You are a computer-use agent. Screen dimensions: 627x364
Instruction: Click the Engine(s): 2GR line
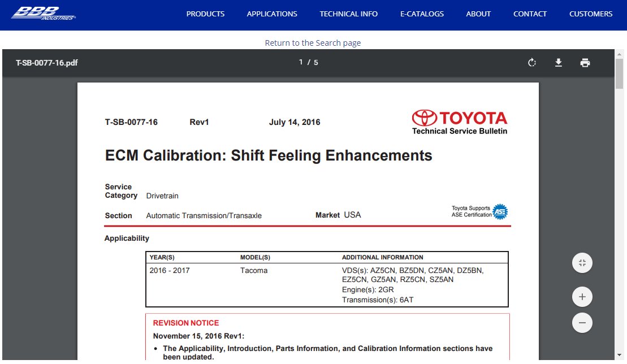[x=368, y=290]
